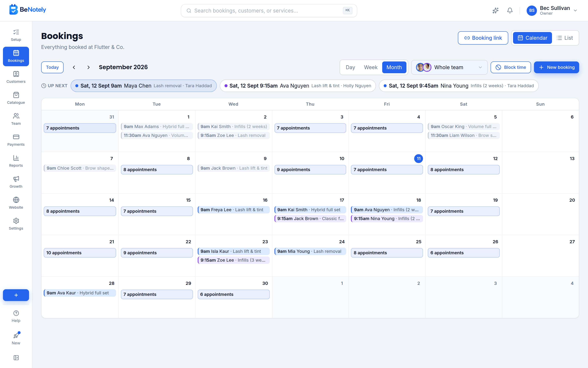Click the team avatars thumbnail

pyautogui.click(x=424, y=67)
